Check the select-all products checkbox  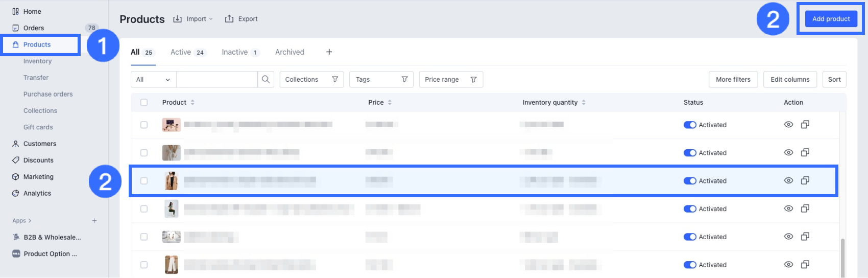click(x=144, y=102)
